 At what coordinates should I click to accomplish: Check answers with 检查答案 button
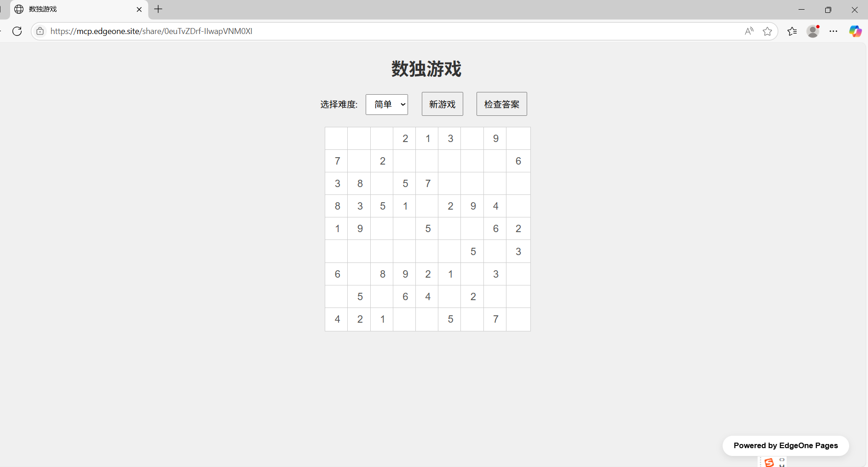(x=502, y=104)
